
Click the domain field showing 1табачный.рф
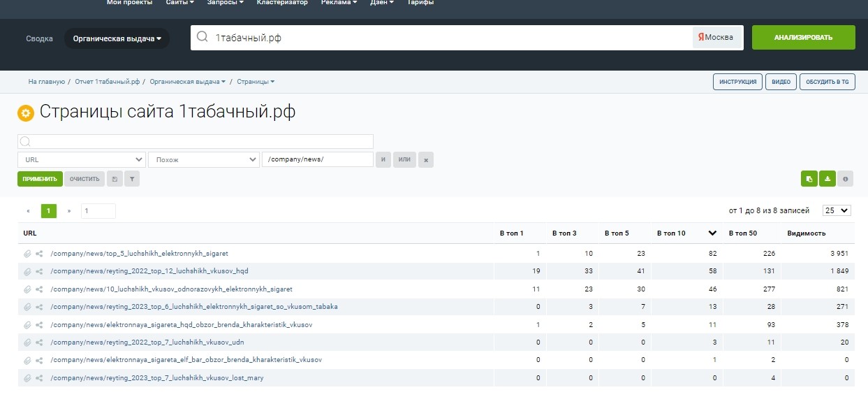click(x=440, y=38)
